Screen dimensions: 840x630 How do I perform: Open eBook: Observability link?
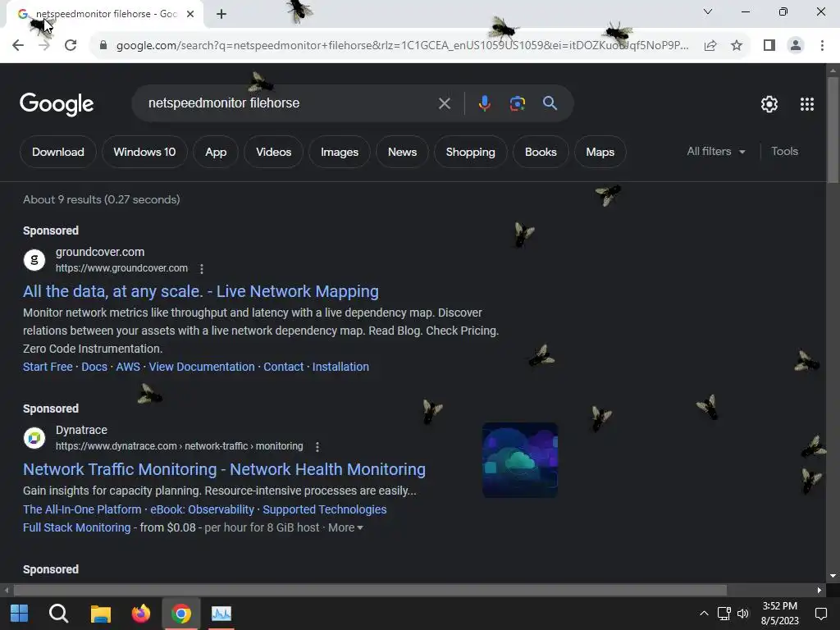[x=202, y=509]
